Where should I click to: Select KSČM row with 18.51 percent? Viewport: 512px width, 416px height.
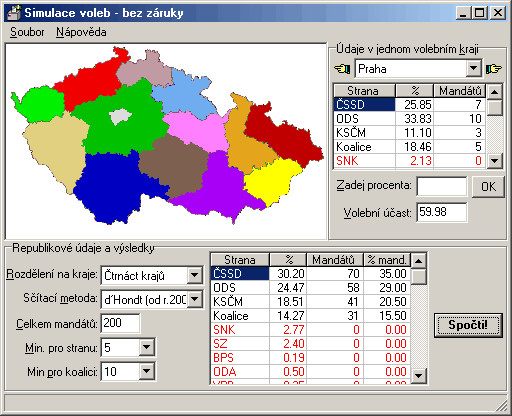[310, 302]
